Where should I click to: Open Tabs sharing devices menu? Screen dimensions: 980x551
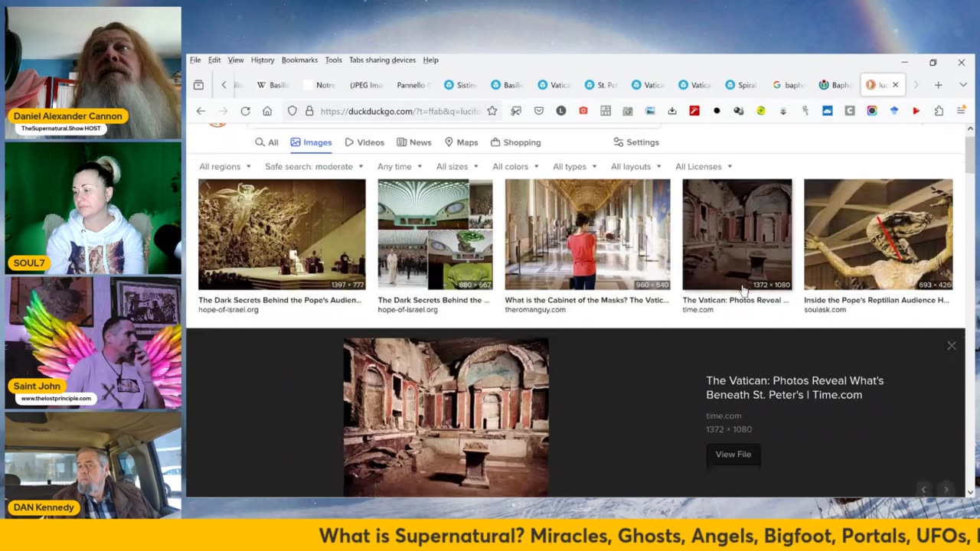[382, 60]
